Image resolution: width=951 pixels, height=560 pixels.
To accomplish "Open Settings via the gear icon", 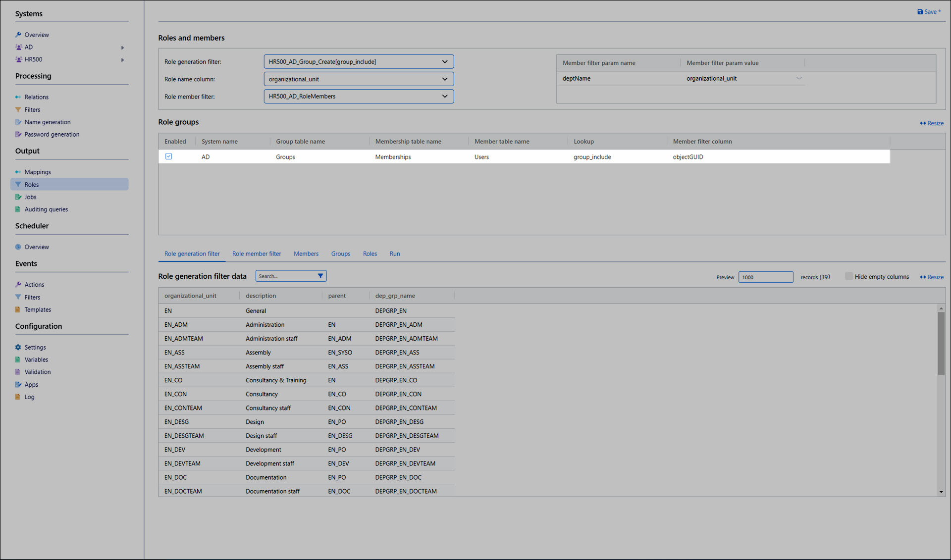I will 18,348.
